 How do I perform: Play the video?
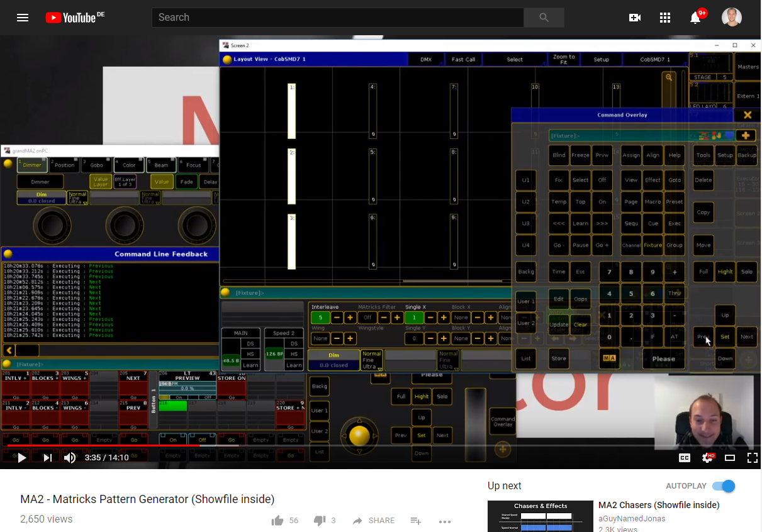point(21,458)
